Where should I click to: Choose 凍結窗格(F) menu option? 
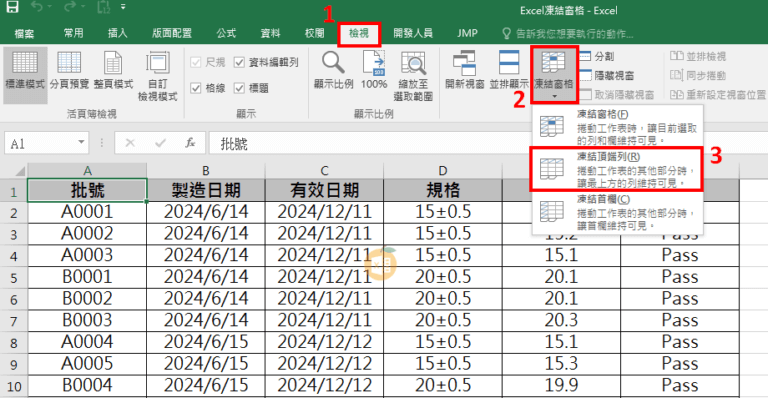618,127
